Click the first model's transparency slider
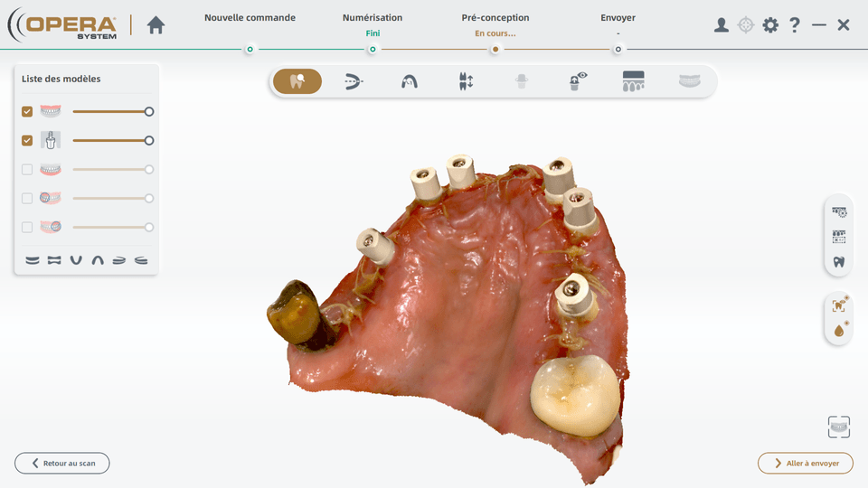This screenshot has height=488, width=868. pyautogui.click(x=110, y=111)
